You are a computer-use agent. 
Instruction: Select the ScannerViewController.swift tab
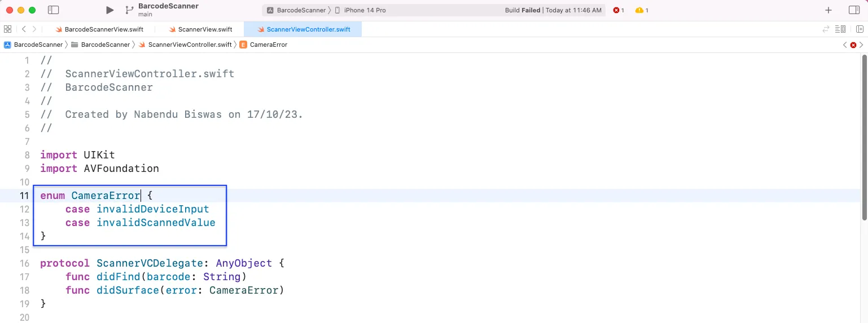point(303,29)
